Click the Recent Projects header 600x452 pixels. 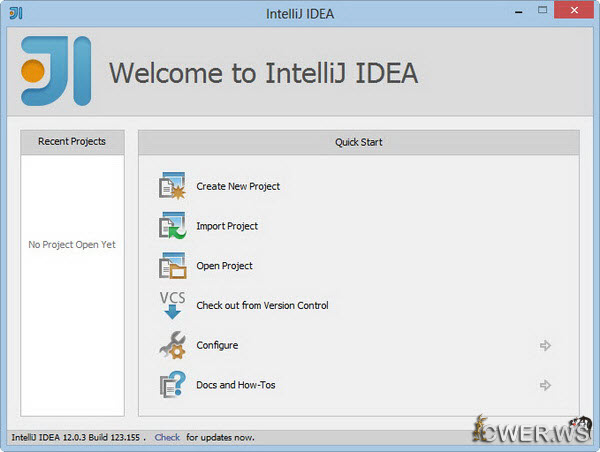point(72,142)
